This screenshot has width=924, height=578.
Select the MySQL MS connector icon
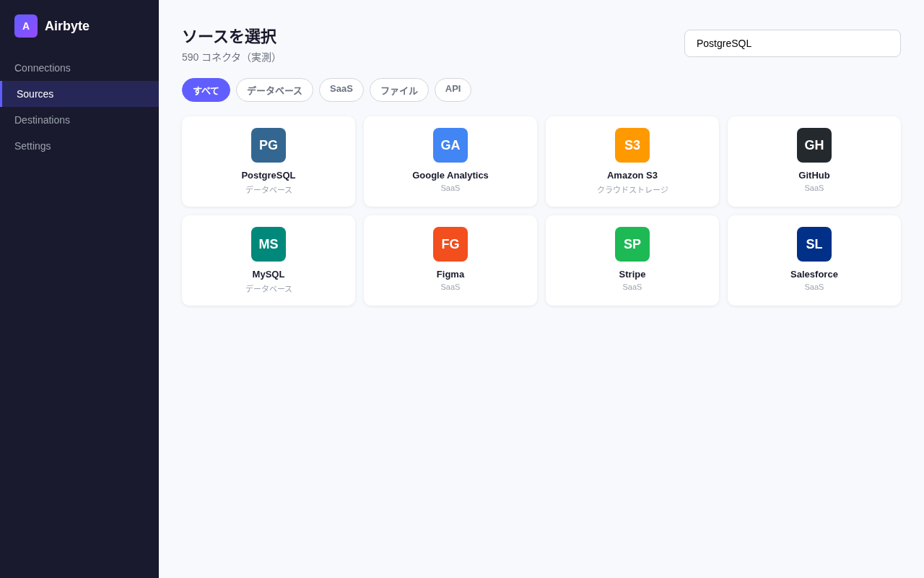click(x=269, y=244)
